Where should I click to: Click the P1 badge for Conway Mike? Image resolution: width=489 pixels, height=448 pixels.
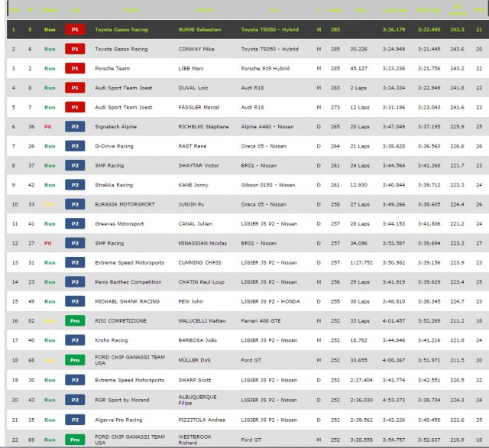coord(75,49)
